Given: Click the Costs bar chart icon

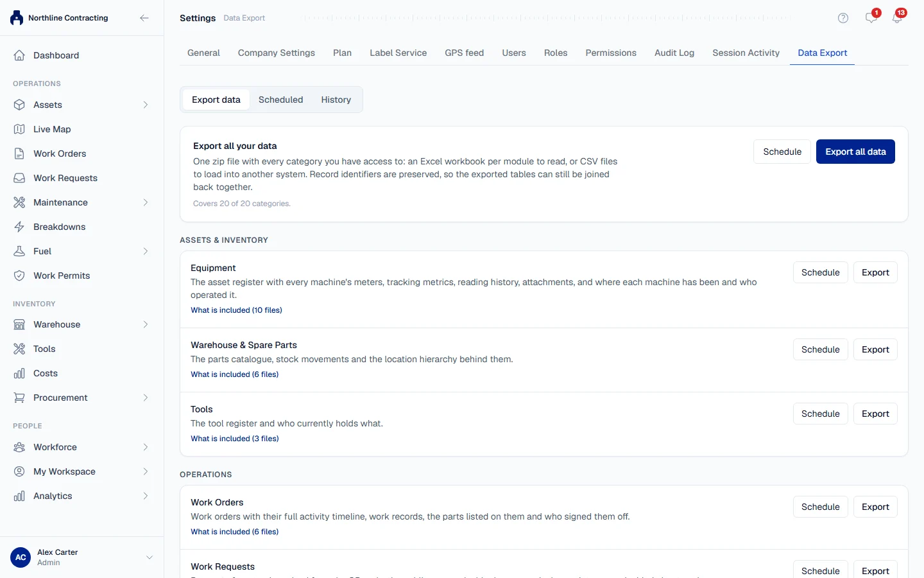Looking at the screenshot, I should tap(19, 373).
